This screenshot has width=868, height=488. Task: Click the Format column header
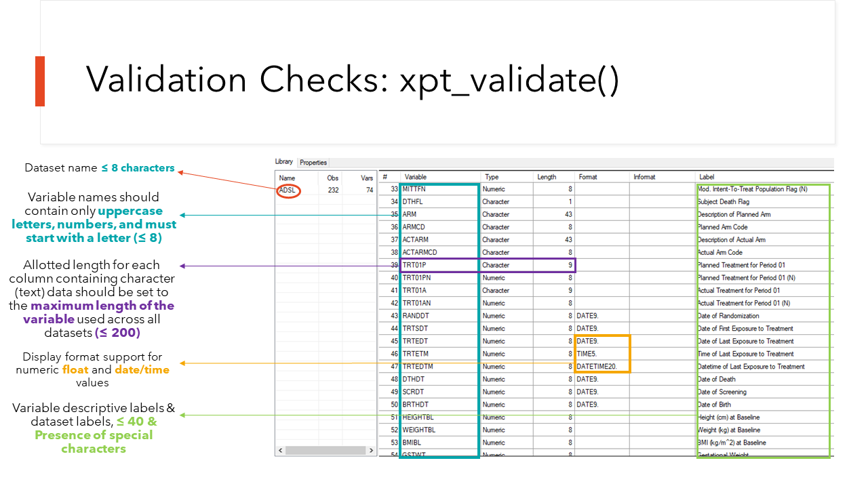point(587,177)
